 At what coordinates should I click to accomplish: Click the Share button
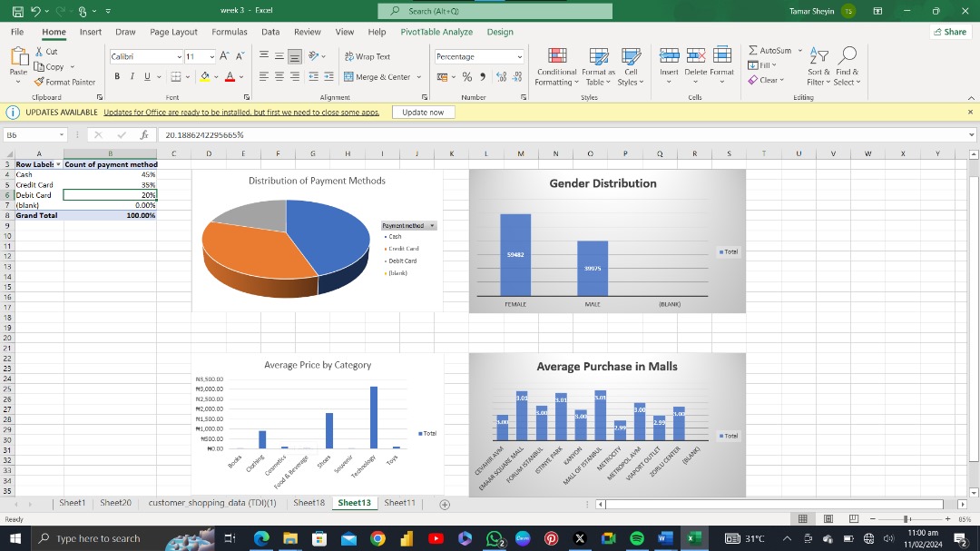pyautogui.click(x=950, y=32)
